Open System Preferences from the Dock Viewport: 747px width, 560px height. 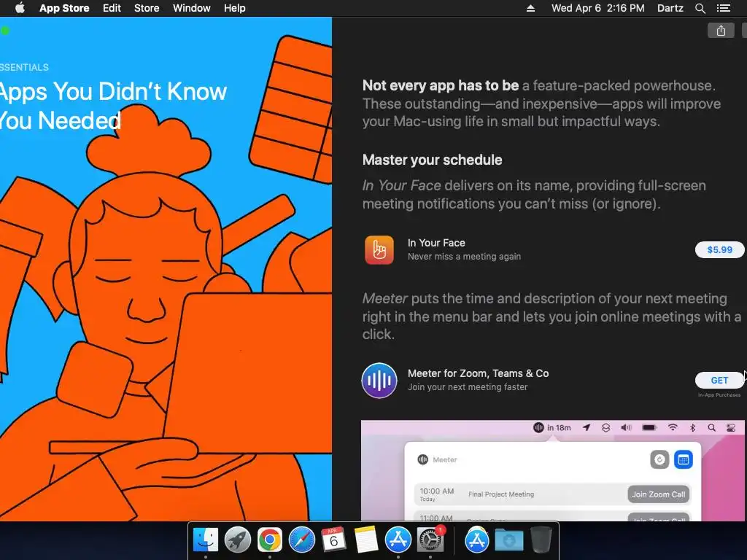430,540
